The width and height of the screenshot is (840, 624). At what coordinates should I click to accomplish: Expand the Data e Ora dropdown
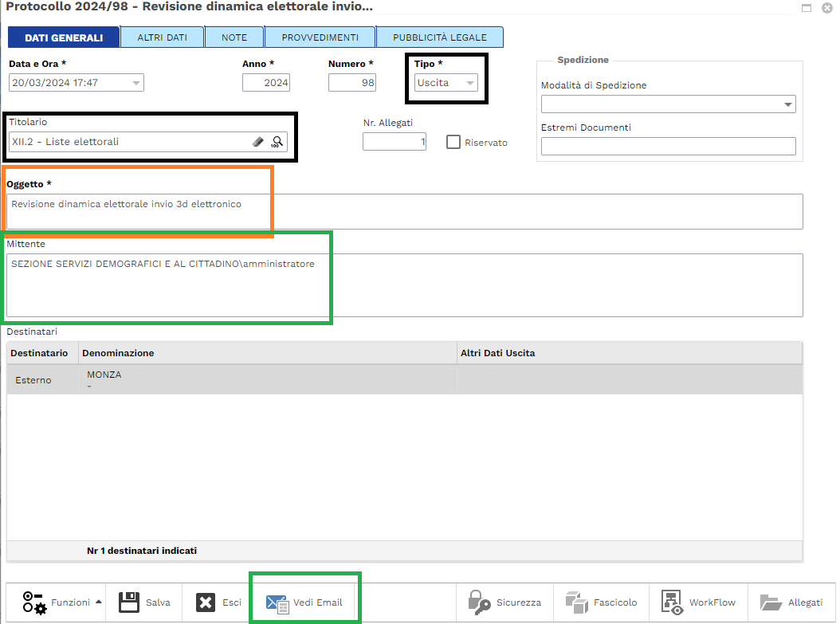[x=136, y=83]
